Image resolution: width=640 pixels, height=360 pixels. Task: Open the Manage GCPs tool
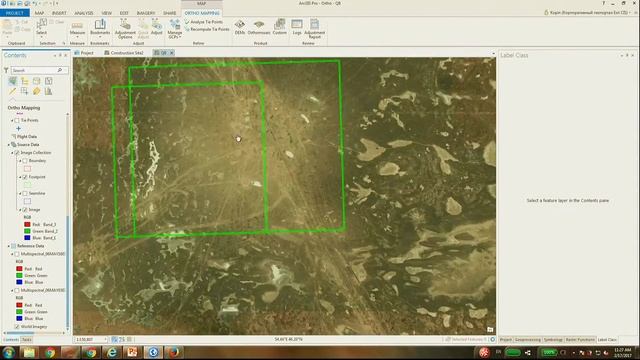point(175,29)
